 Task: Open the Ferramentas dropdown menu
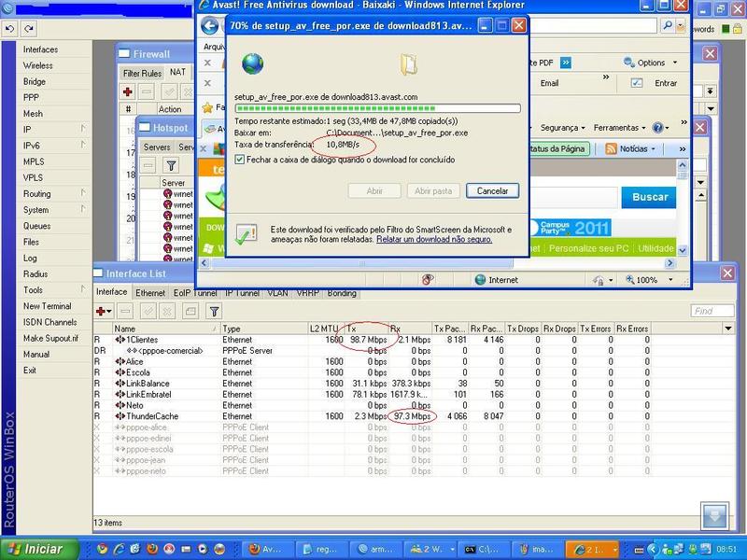[x=619, y=128]
